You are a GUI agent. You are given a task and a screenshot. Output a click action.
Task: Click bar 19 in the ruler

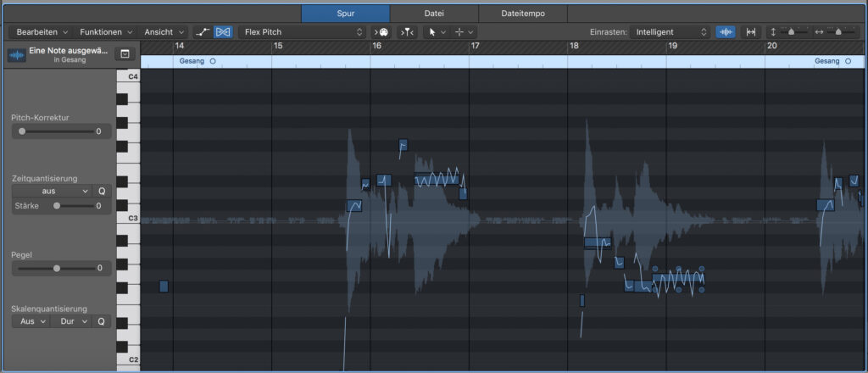point(672,46)
